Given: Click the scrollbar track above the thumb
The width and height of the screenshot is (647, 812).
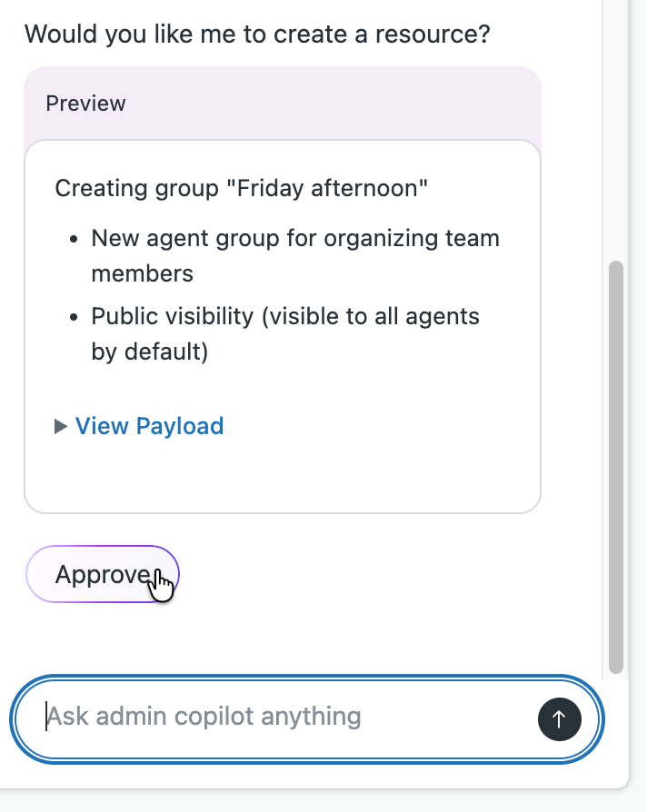Looking at the screenshot, I should pos(616,136).
